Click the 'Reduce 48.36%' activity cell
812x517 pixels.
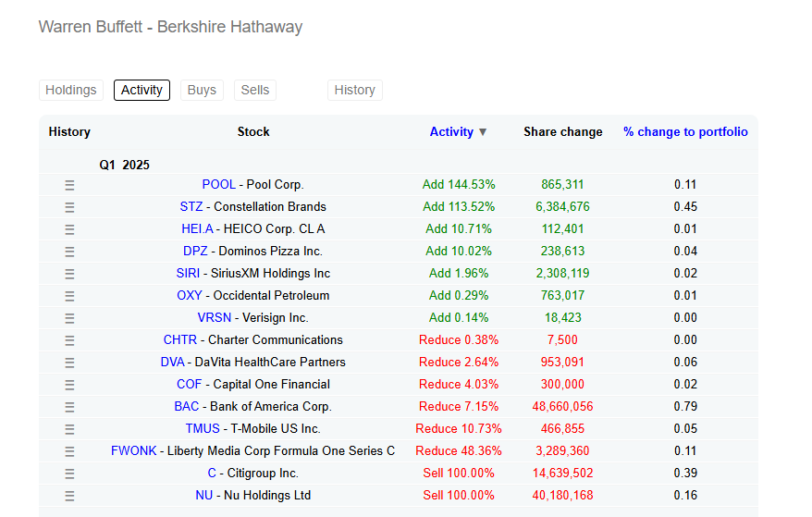(459, 451)
